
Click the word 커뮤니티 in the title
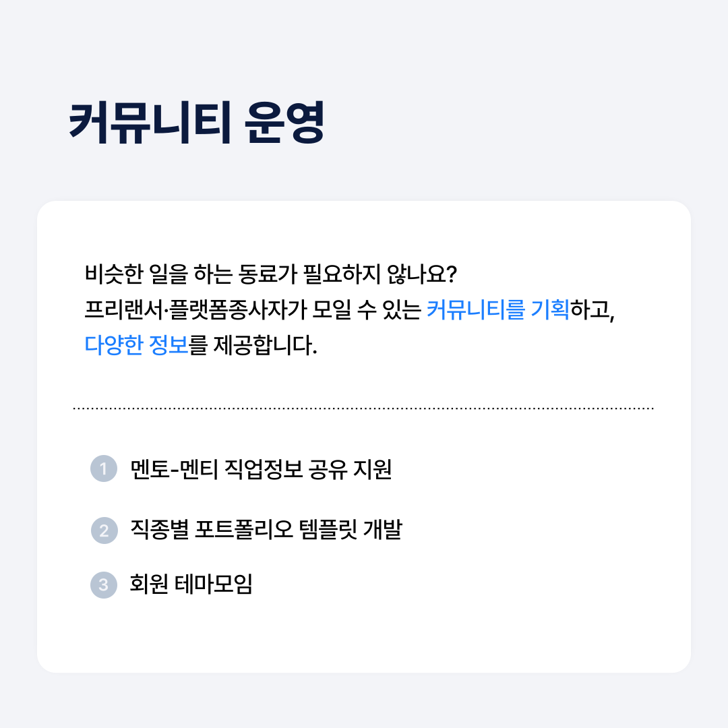pos(150,123)
